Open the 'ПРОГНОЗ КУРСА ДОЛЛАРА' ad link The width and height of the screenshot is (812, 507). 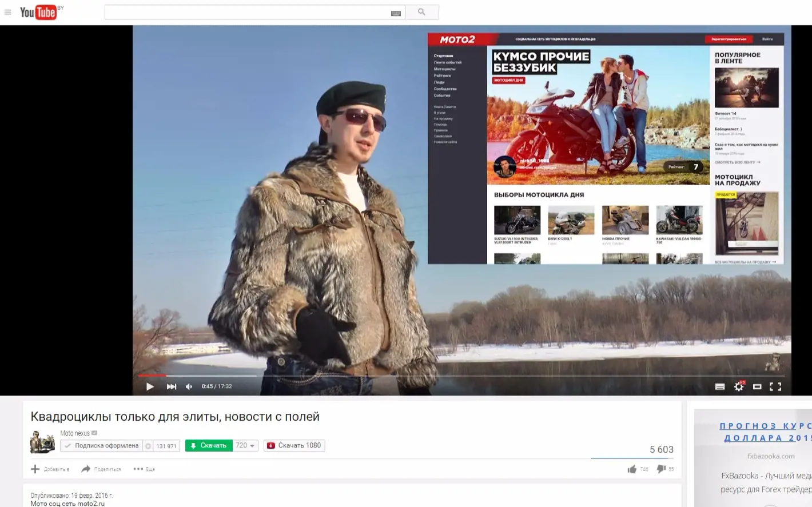pyautogui.click(x=766, y=432)
